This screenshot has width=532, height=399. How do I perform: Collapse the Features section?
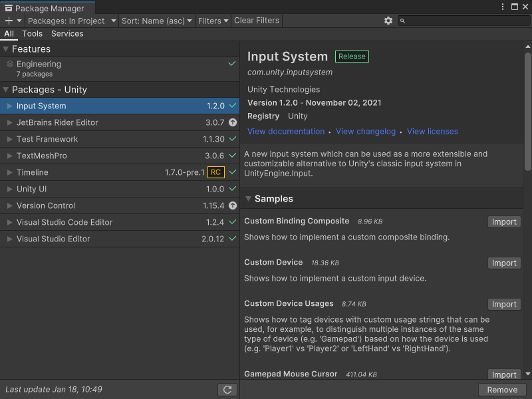7,49
